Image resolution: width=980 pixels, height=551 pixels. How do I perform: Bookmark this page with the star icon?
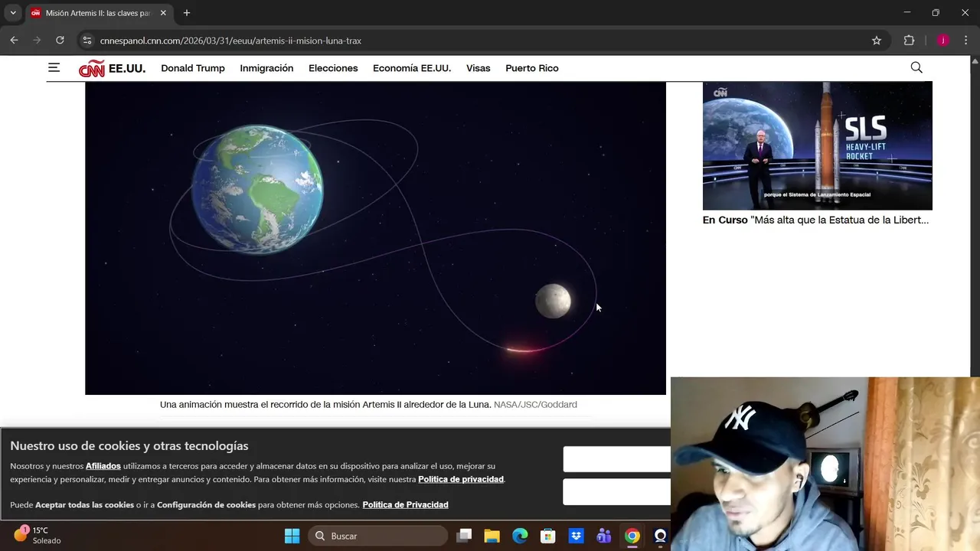click(x=877, y=41)
